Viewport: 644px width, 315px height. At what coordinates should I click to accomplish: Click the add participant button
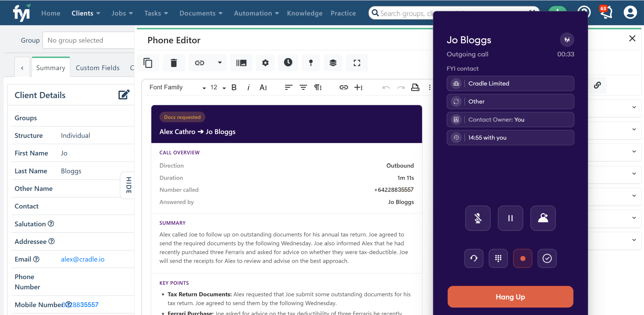pyautogui.click(x=543, y=218)
